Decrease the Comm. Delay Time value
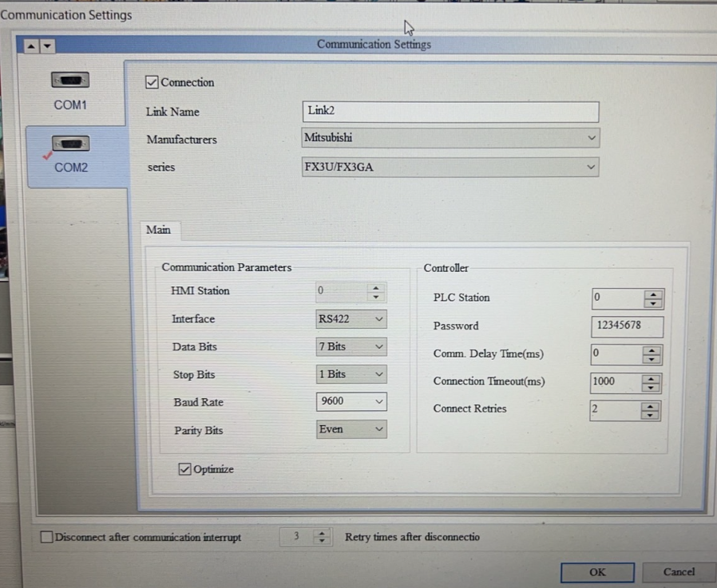The image size is (717, 588). click(x=652, y=360)
